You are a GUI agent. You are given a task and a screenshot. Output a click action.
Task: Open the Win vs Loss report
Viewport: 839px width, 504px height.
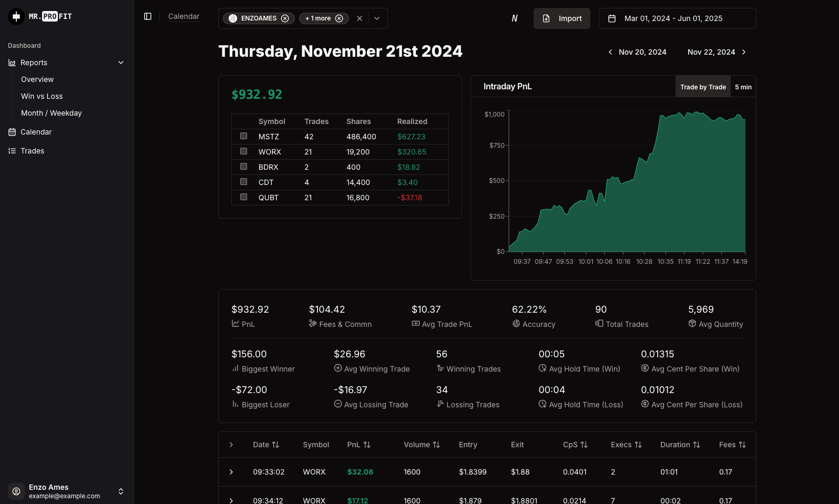(42, 96)
